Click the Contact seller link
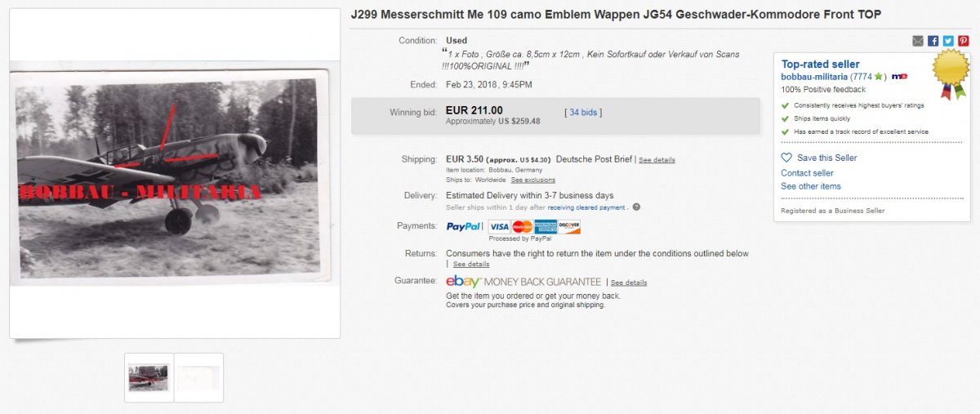The image size is (980, 414). click(807, 173)
